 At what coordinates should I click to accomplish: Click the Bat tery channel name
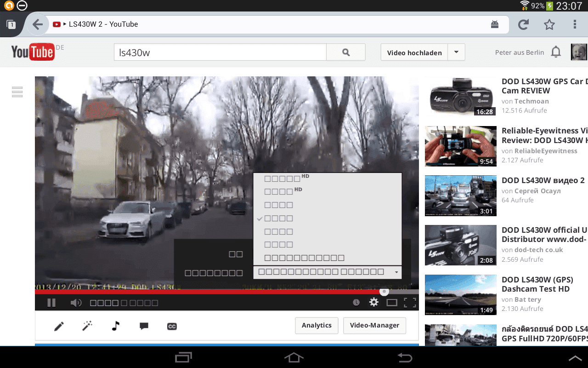pos(528,299)
